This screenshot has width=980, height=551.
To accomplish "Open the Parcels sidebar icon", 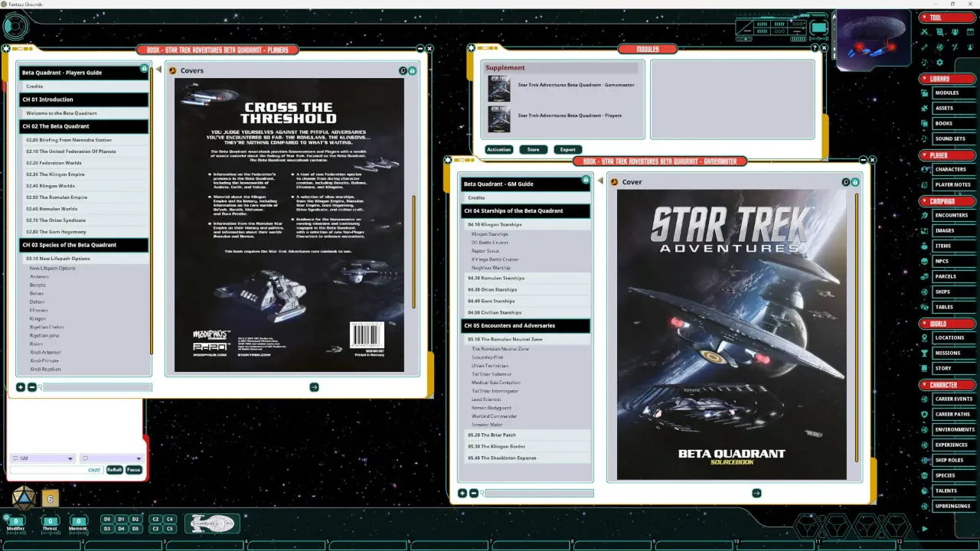I will tap(925, 276).
